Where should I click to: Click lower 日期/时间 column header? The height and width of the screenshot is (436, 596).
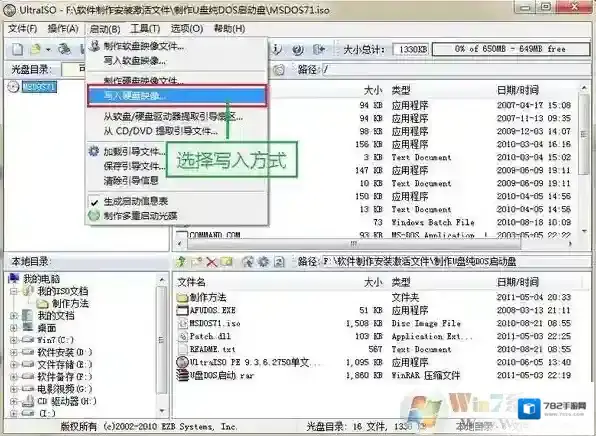coord(518,282)
